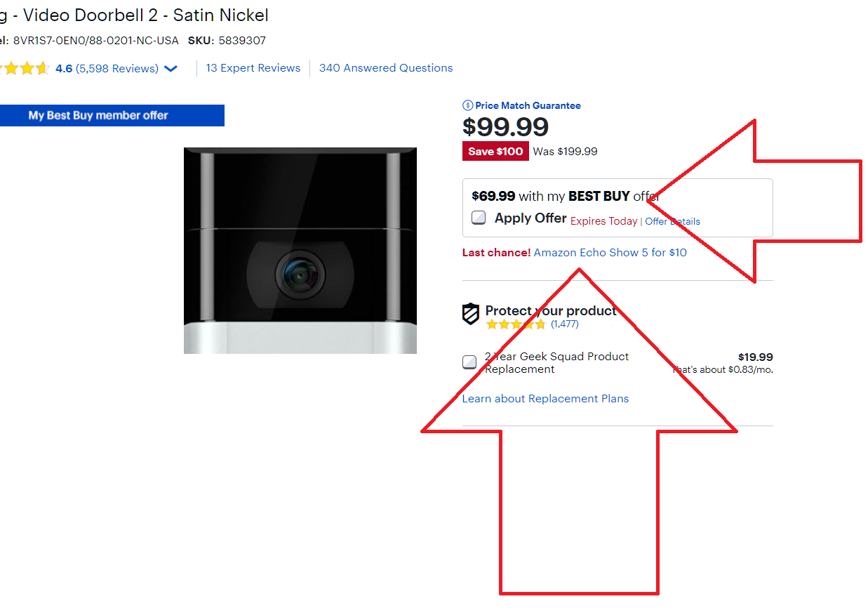This screenshot has width=868, height=613.
Task: Open Amazon Echo Show 5 for $10 deal
Action: [610, 253]
